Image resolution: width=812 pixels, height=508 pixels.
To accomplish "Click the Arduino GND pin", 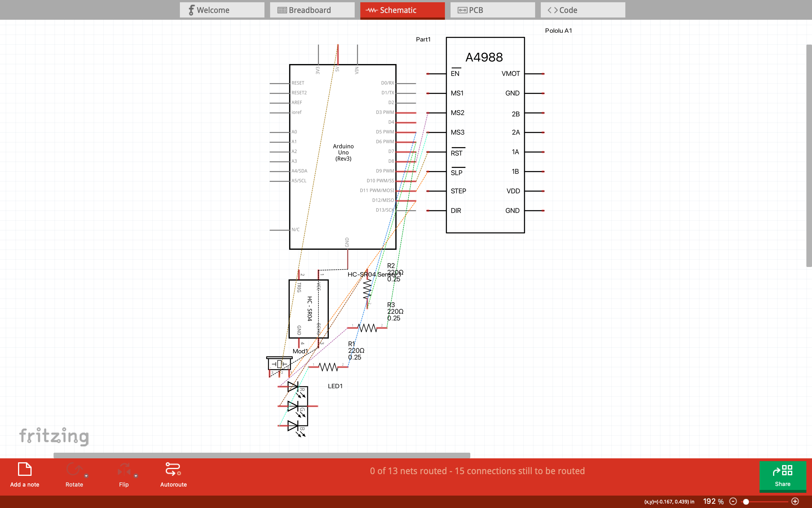I will coord(348,259).
